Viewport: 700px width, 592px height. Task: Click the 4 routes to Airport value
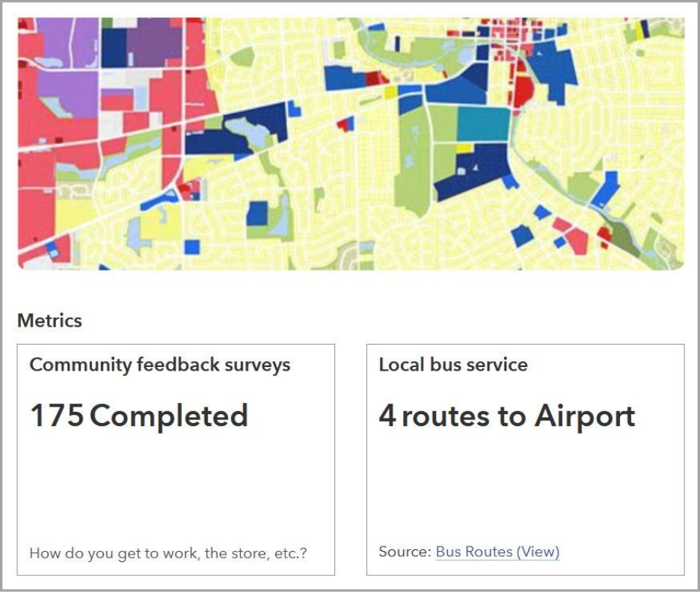pyautogui.click(x=506, y=416)
